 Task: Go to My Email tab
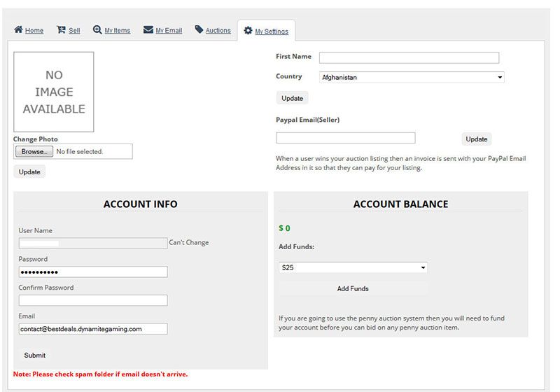(x=169, y=31)
